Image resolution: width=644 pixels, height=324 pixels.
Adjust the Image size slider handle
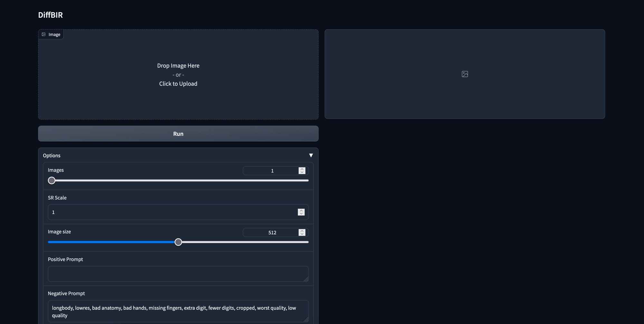[x=178, y=242]
